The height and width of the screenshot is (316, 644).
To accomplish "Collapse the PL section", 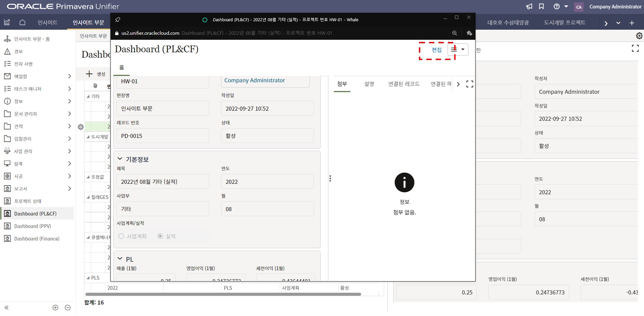I will 120,259.
